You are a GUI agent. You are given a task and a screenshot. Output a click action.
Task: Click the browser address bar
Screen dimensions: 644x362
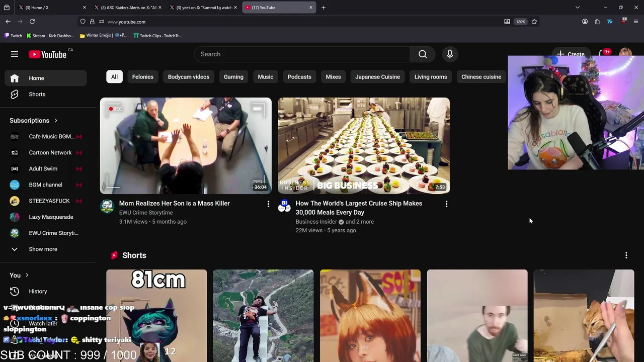[x=302, y=22]
